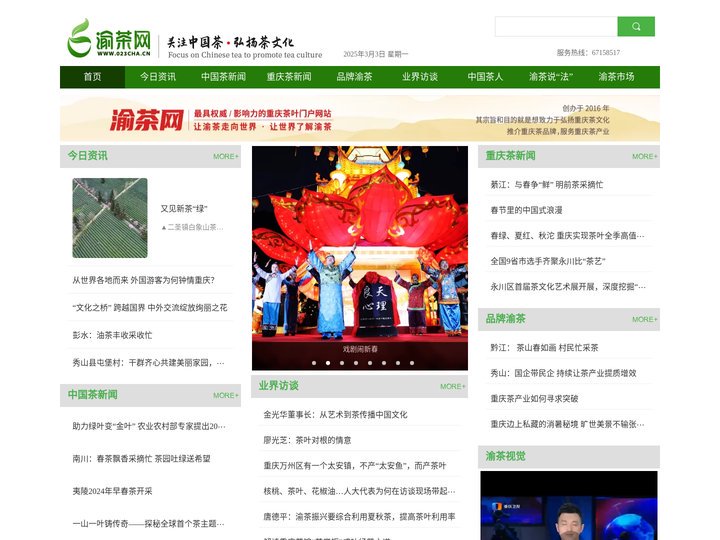The width and height of the screenshot is (720, 540).
Task: Open the 又见新茶"绿" article title
Action: coord(184,209)
